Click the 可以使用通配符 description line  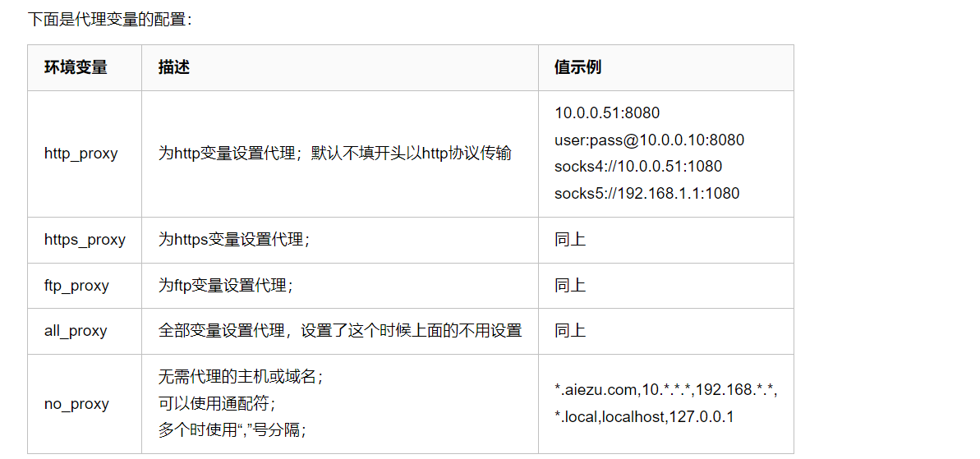tap(217, 404)
